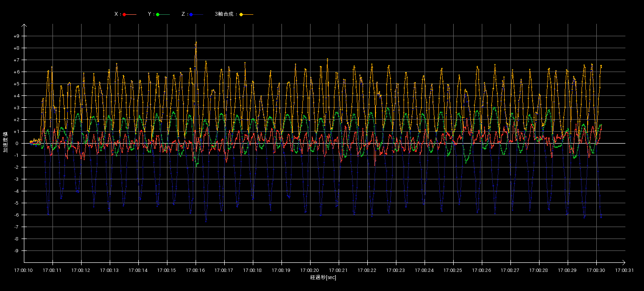Click the red X series legend marker

[125, 14]
